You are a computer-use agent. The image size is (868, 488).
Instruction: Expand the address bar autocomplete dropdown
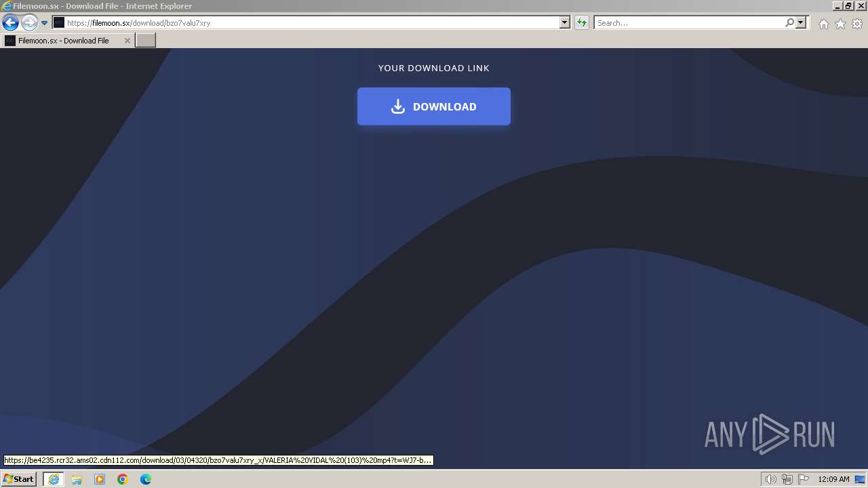(565, 23)
